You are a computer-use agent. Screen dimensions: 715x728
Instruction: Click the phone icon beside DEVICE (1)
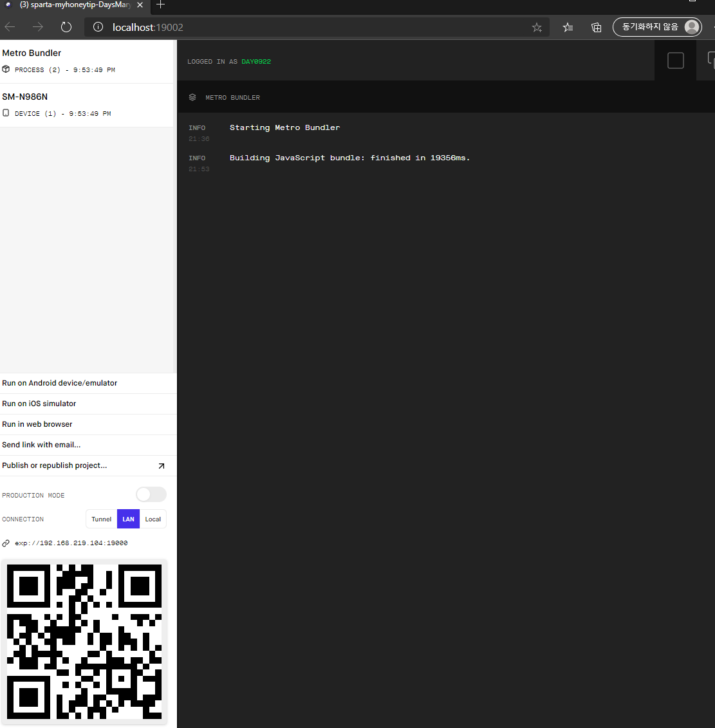pos(6,113)
